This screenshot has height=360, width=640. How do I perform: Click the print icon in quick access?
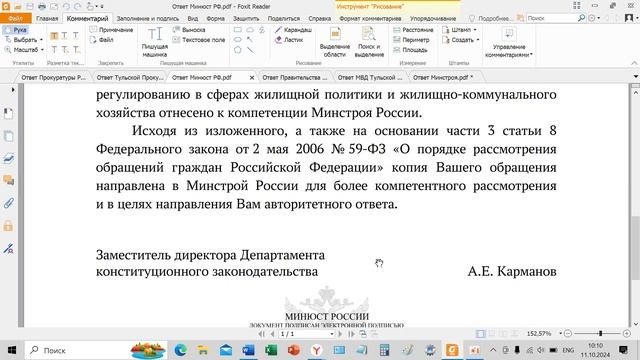(x=42, y=6)
